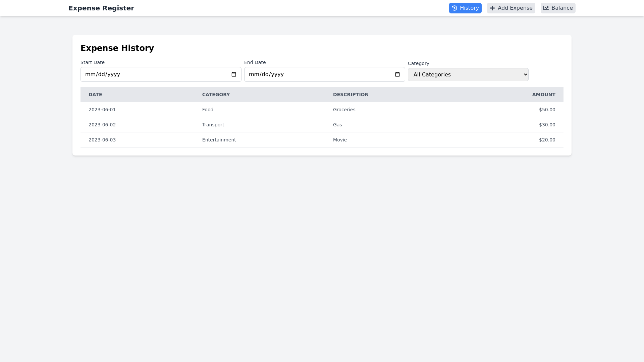The height and width of the screenshot is (362, 644).
Task: Select the Groceries expense row
Action: pos(322,110)
